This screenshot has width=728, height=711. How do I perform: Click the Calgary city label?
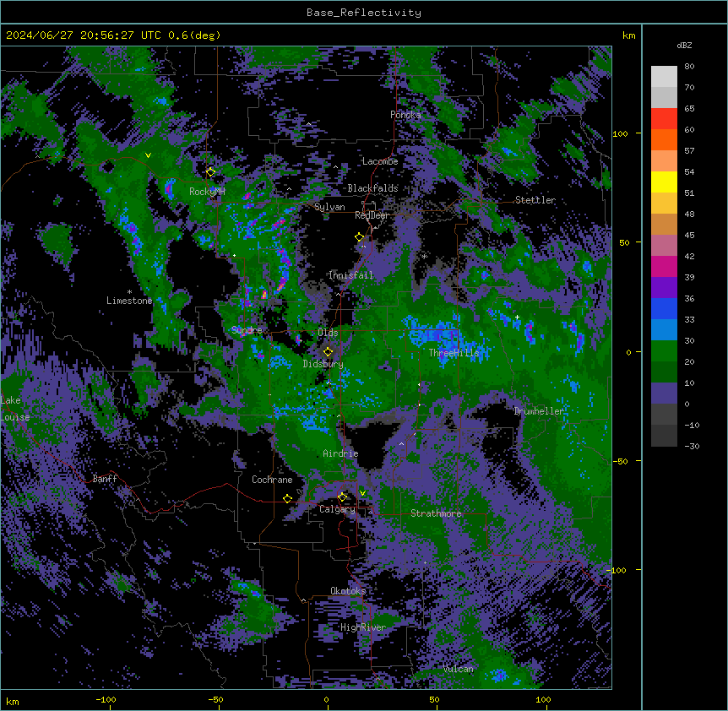pyautogui.click(x=338, y=509)
